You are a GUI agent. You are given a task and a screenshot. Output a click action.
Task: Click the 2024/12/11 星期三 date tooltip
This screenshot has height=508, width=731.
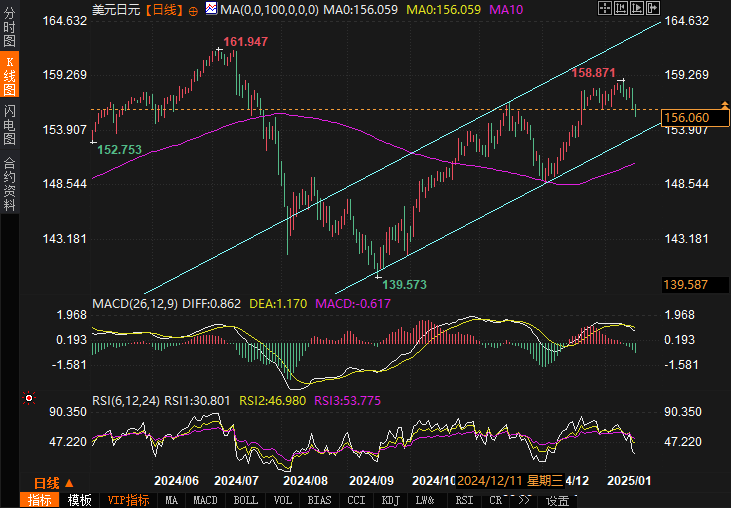coord(510,481)
